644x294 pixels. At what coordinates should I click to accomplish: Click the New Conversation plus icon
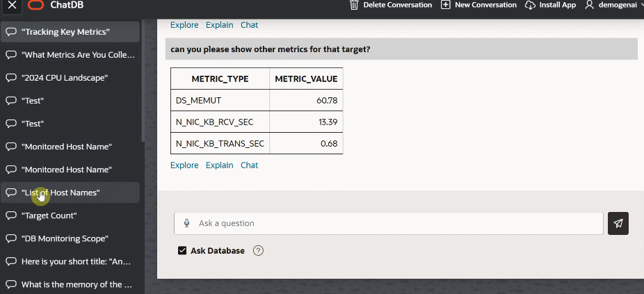pyautogui.click(x=446, y=5)
